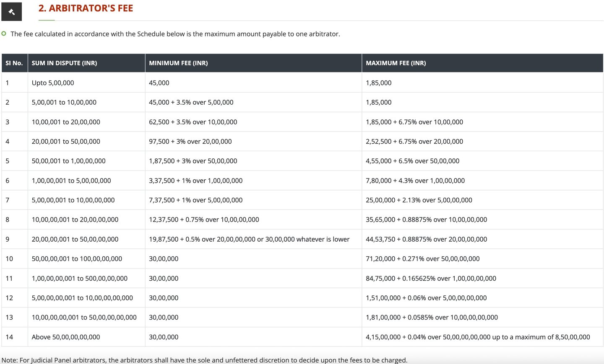Select the '1,00,00,00,001 to 500,00,00,000' cell

pyautogui.click(x=86, y=278)
